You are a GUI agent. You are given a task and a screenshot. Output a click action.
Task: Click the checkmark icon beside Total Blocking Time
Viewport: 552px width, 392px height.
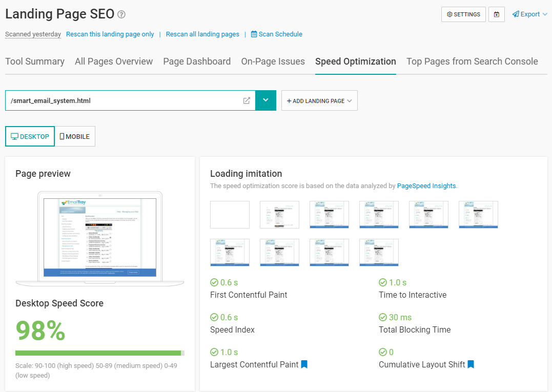[383, 317]
